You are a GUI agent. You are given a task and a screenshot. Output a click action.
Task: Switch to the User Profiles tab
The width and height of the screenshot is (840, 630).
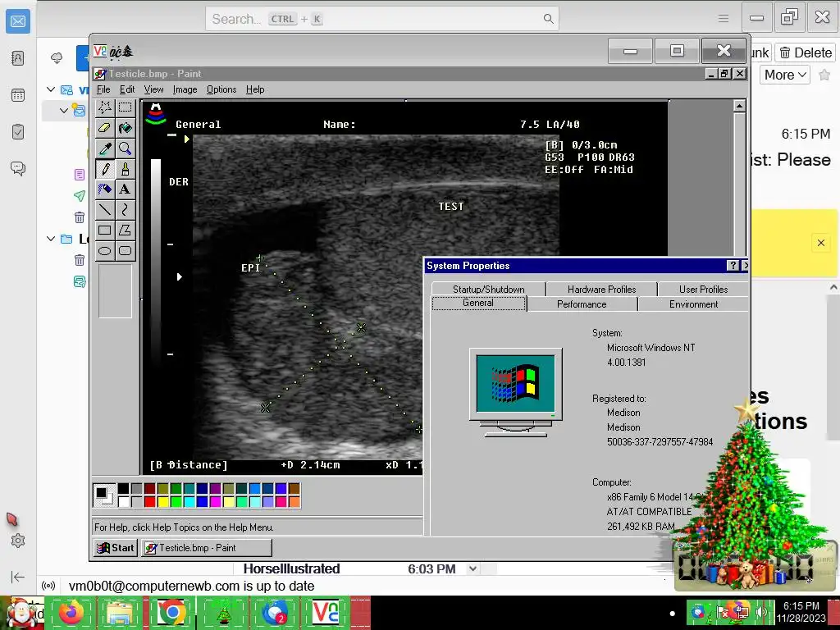pos(703,290)
